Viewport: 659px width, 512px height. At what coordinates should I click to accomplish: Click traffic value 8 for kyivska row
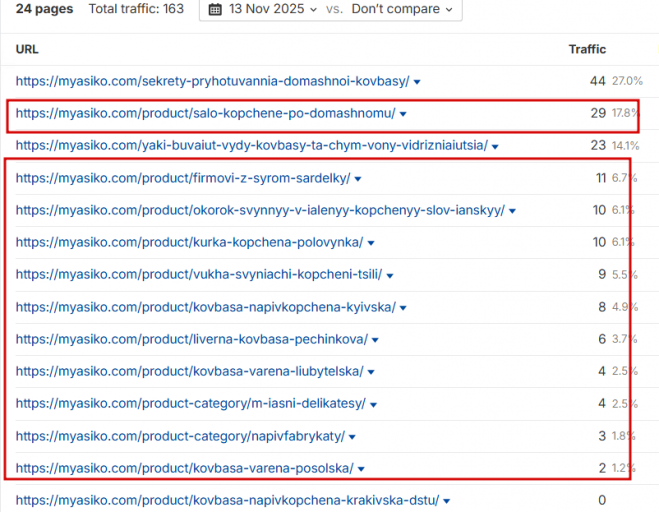602,307
